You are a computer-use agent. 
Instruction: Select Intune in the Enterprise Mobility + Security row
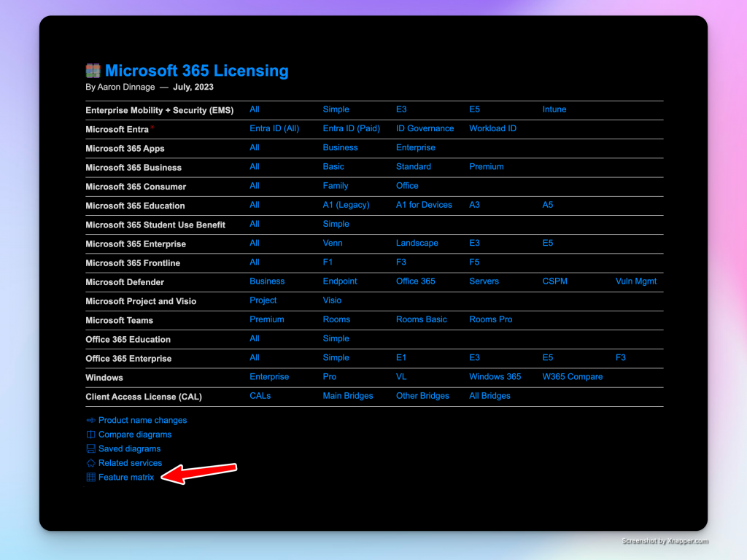tap(554, 109)
